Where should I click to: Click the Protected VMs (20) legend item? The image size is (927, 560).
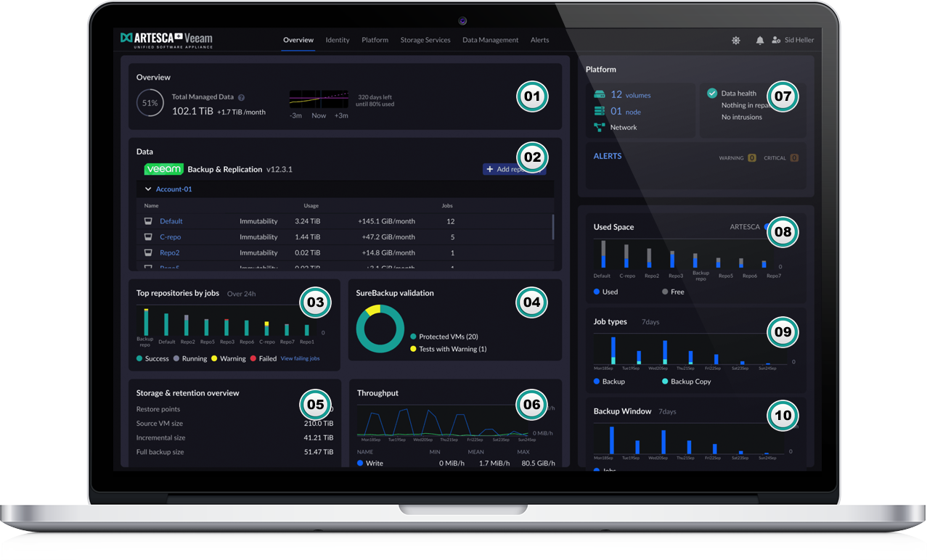[x=444, y=337]
